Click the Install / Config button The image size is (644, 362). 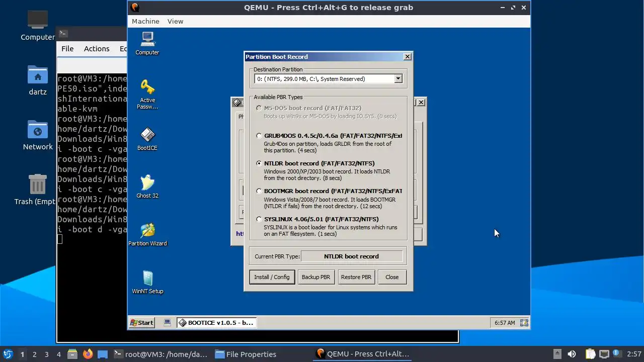pos(272,277)
